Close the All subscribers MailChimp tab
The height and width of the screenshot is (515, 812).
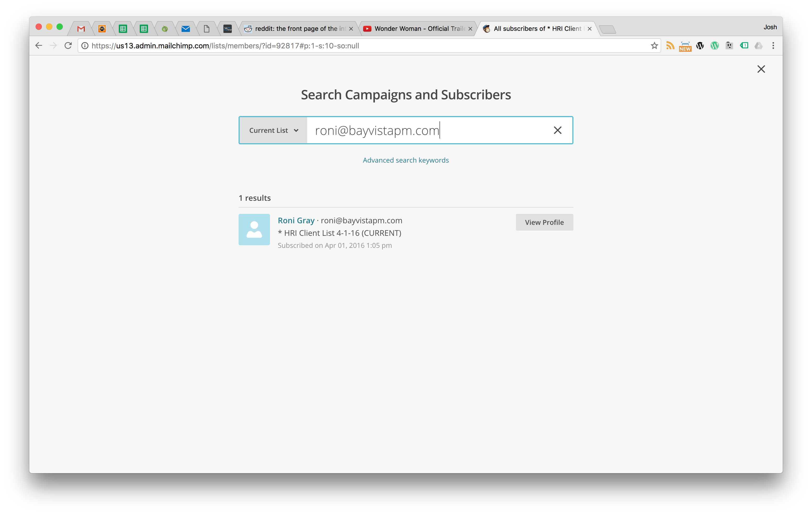pos(589,29)
